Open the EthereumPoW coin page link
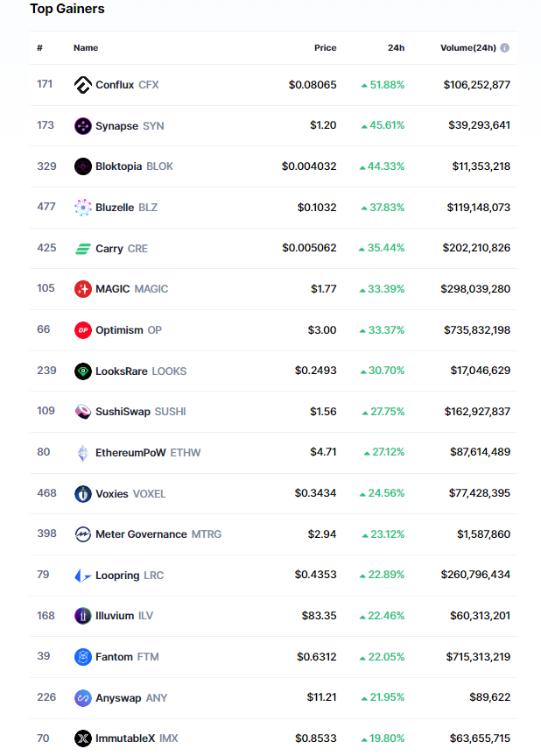Screen dimensions: 541x756 [x=130, y=453]
